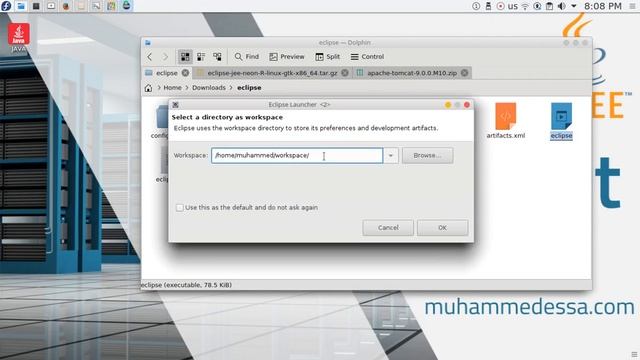
Task: Switch Dolphin to Icons view mode
Action: pyautogui.click(x=185, y=57)
